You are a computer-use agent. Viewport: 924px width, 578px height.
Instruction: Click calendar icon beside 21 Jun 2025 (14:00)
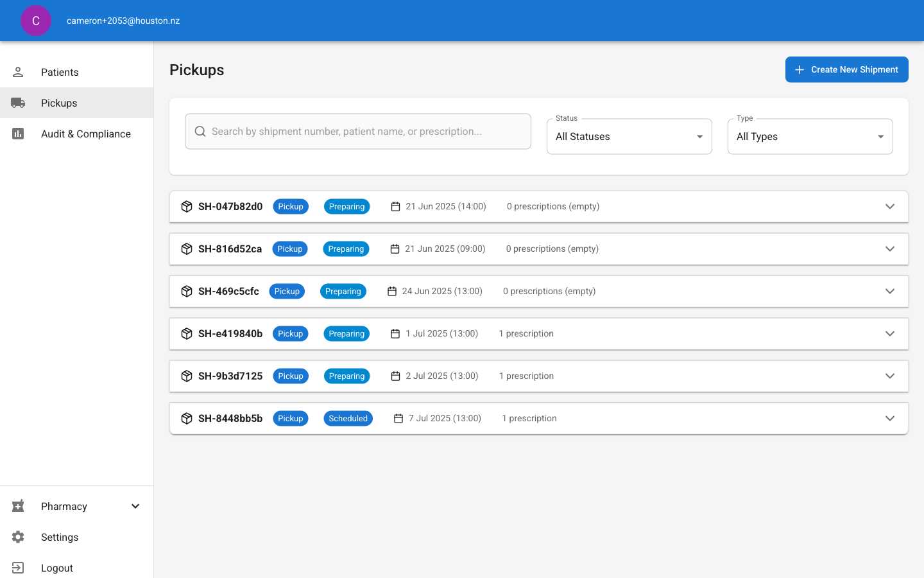click(395, 206)
